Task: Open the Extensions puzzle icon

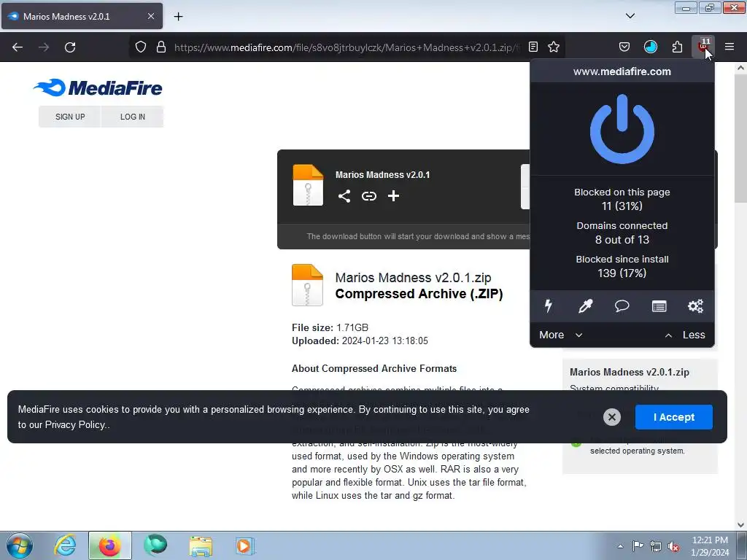Action: (677, 47)
